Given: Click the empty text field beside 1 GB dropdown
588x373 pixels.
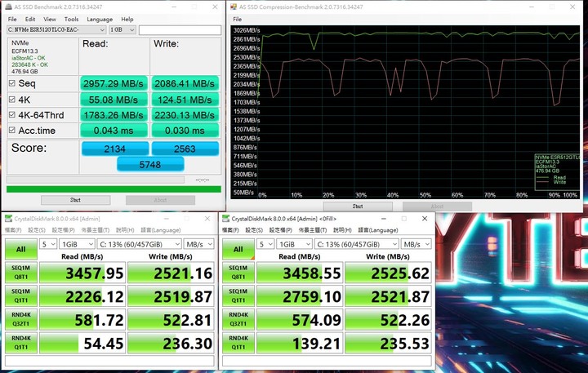Looking at the screenshot, I should (180, 30).
